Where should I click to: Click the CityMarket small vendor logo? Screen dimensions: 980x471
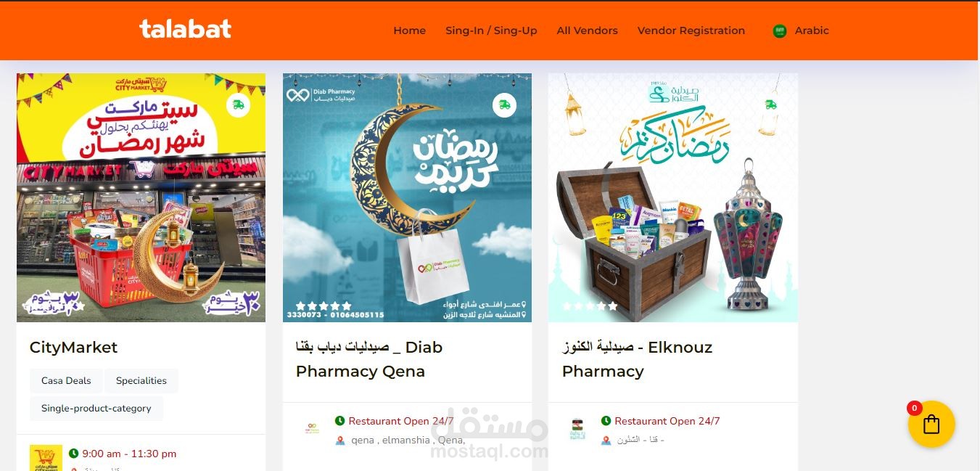[x=46, y=459]
